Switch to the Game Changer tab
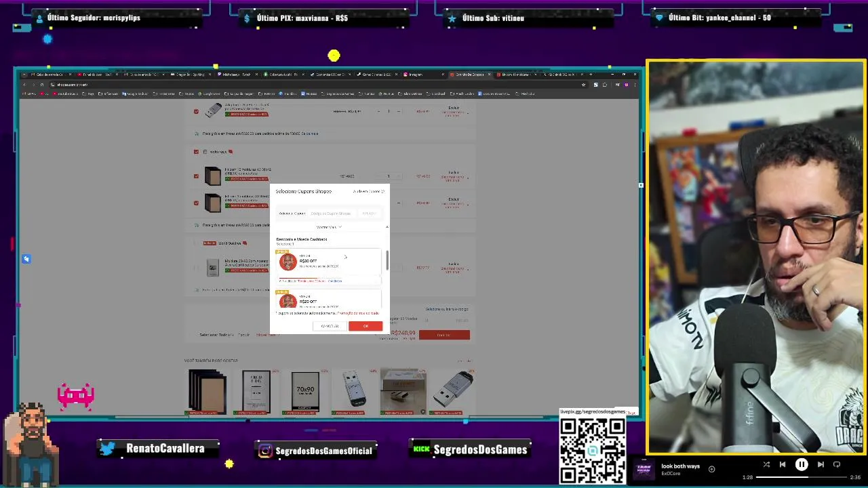This screenshot has width=868, height=488. 377,75
